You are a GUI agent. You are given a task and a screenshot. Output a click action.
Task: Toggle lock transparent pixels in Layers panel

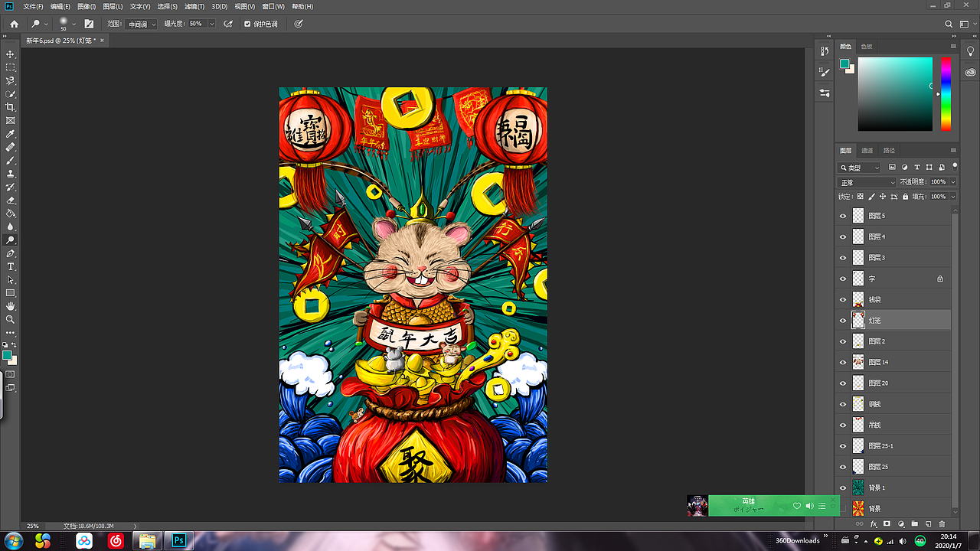click(861, 197)
